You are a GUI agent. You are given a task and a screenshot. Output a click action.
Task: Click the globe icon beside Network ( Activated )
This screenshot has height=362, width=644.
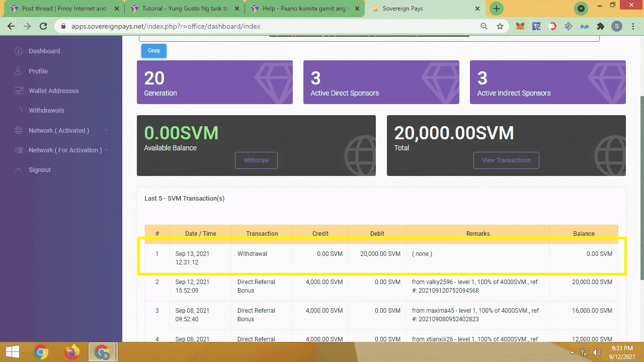tap(19, 131)
